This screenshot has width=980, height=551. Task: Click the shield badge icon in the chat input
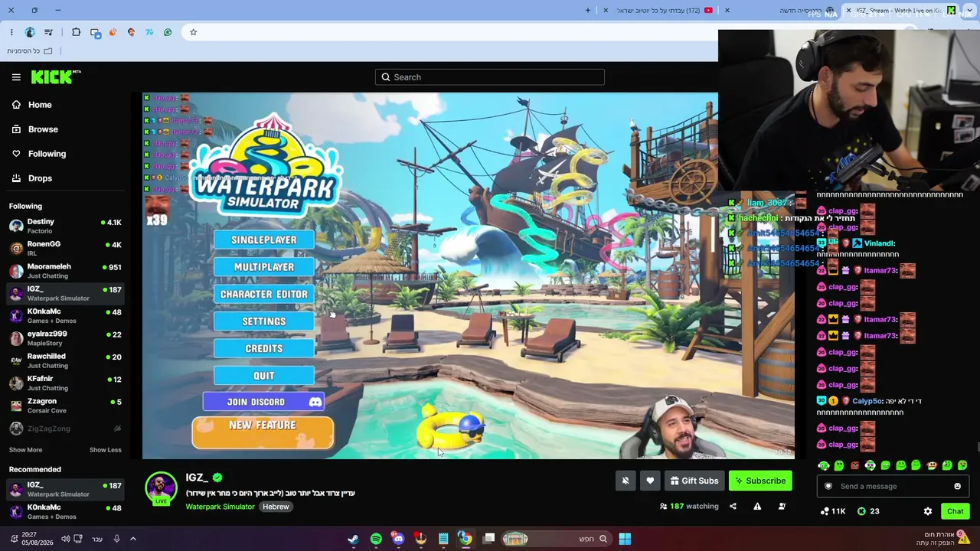[x=828, y=486]
